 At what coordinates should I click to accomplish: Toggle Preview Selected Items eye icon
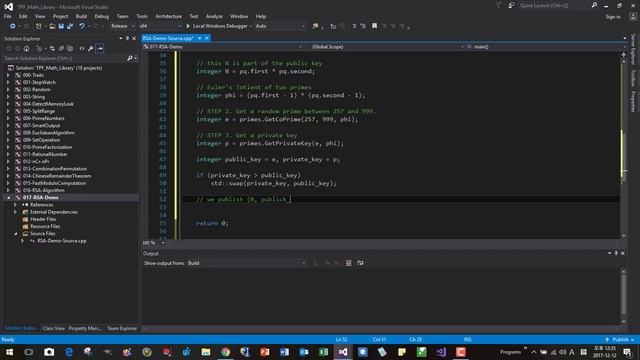pos(100,49)
